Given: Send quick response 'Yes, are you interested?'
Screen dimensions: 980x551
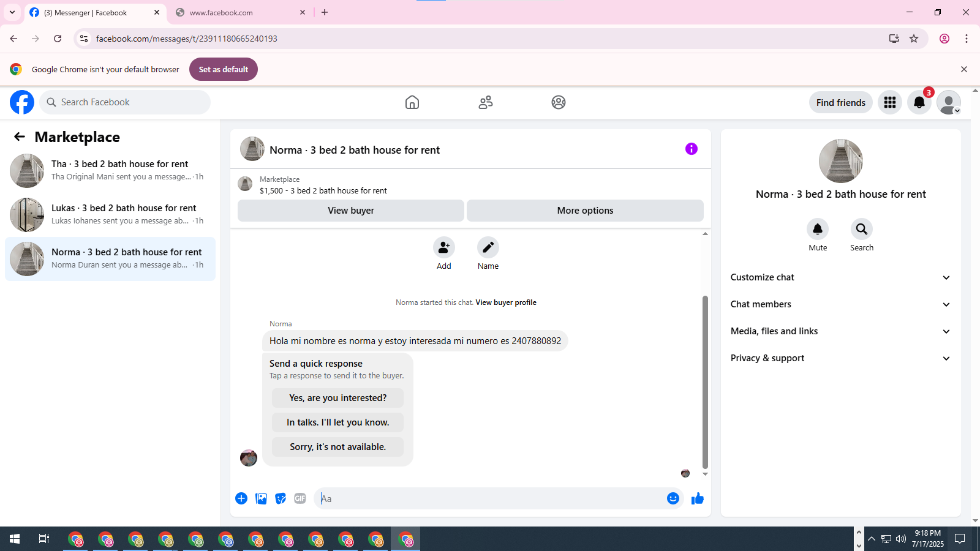Looking at the screenshot, I should tap(338, 398).
